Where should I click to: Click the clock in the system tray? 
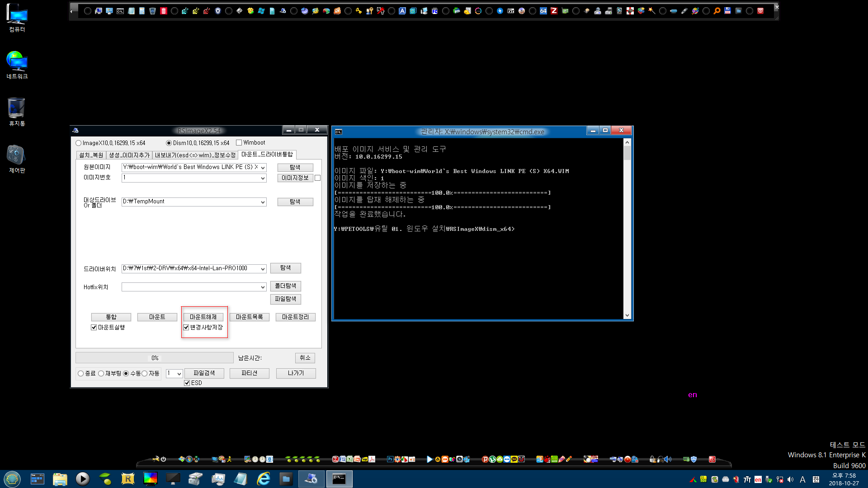click(844, 479)
